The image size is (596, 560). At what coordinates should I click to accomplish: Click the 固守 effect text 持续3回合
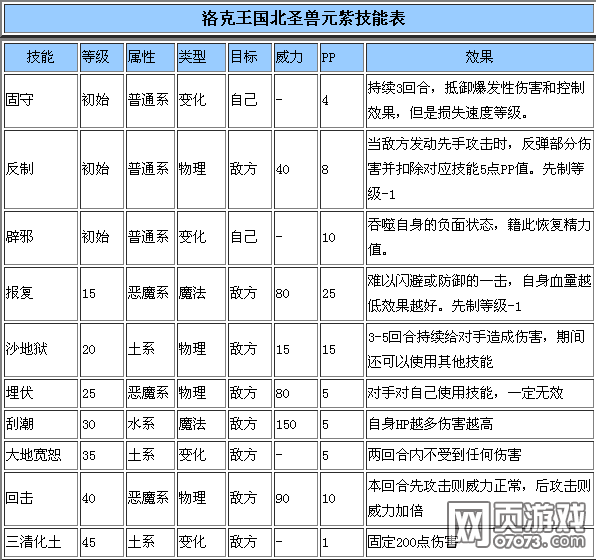(398, 88)
